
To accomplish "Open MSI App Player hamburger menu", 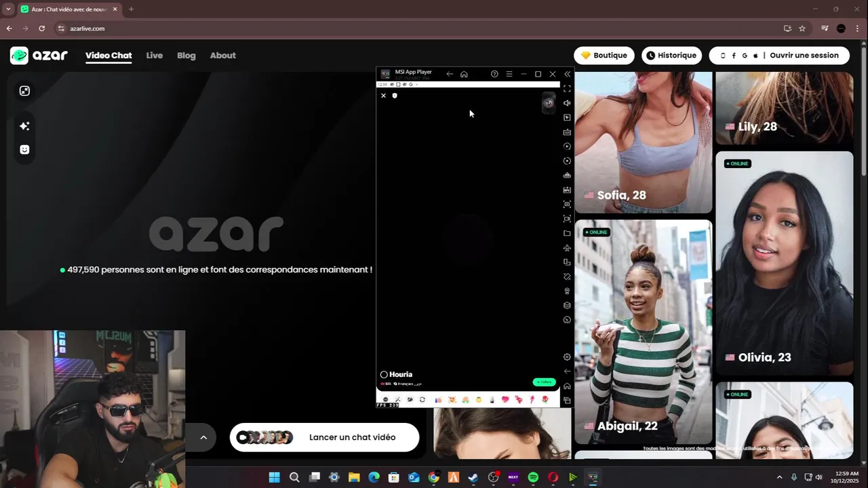I will (509, 74).
